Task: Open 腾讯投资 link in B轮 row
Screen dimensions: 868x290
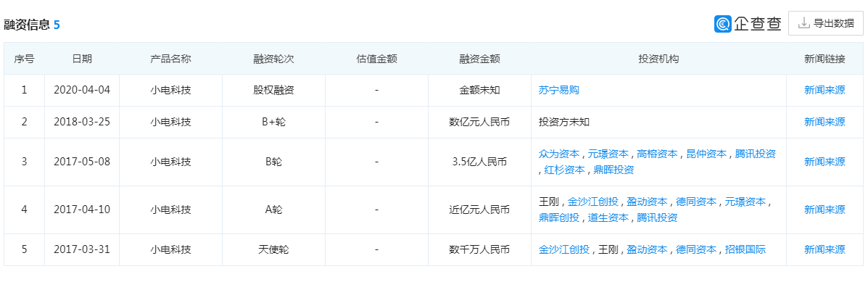Action: [x=755, y=154]
